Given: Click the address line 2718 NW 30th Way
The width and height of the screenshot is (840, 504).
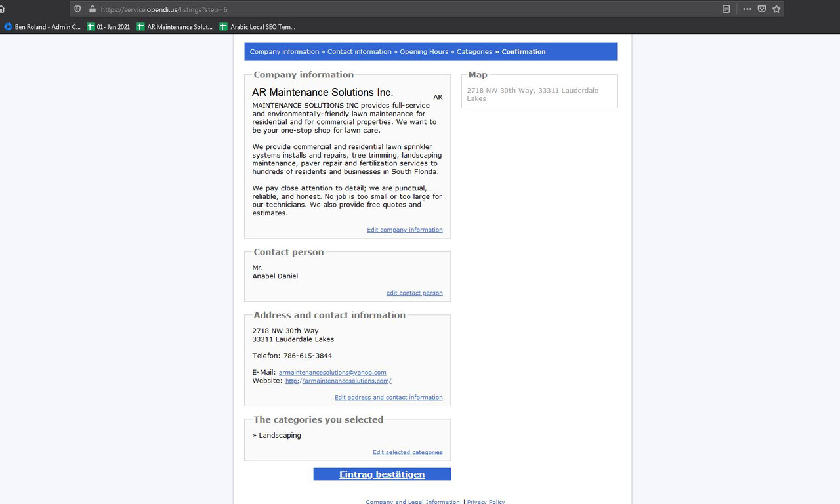Looking at the screenshot, I should tap(285, 331).
